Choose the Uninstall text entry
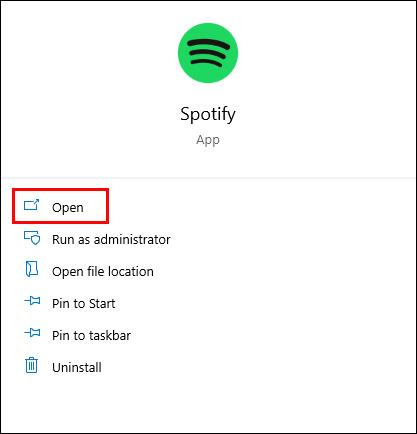The width and height of the screenshot is (417, 434). 77,367
